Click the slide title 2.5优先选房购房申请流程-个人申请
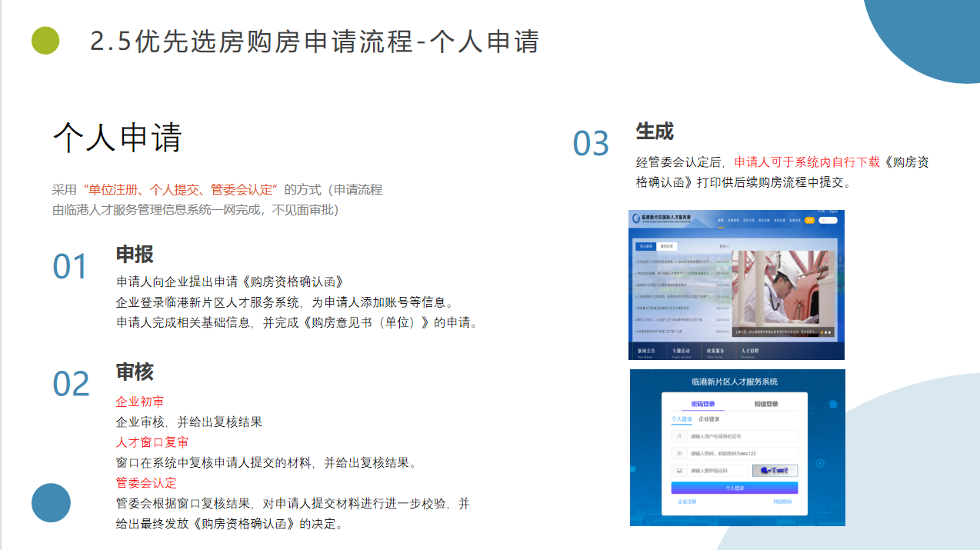 (315, 42)
